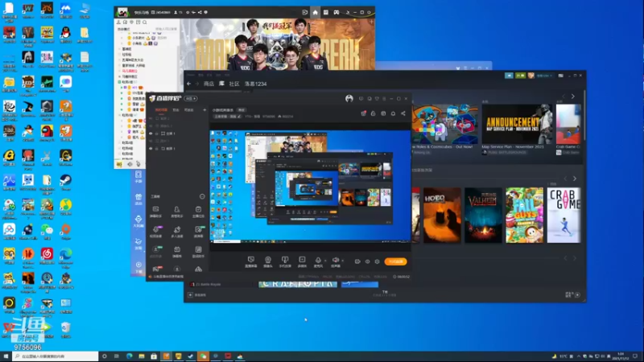
Task: Click the gamepad icon in YY window
Action: [x=336, y=12]
